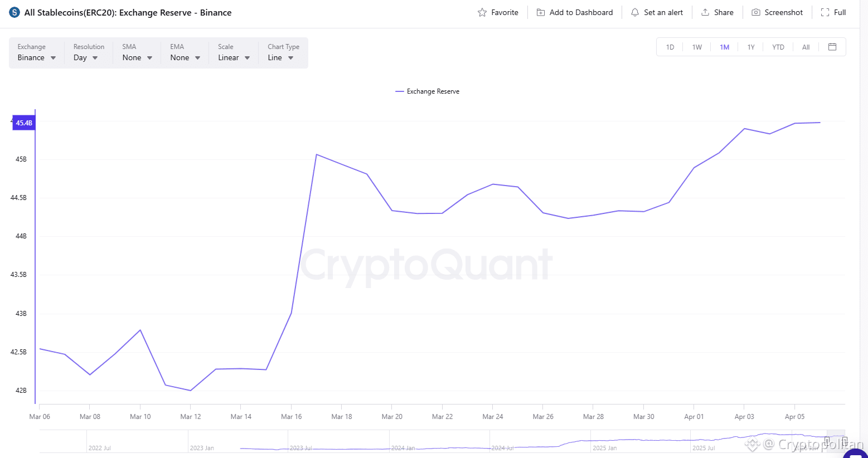Expand the Scale Linear dropdown

tap(234, 58)
